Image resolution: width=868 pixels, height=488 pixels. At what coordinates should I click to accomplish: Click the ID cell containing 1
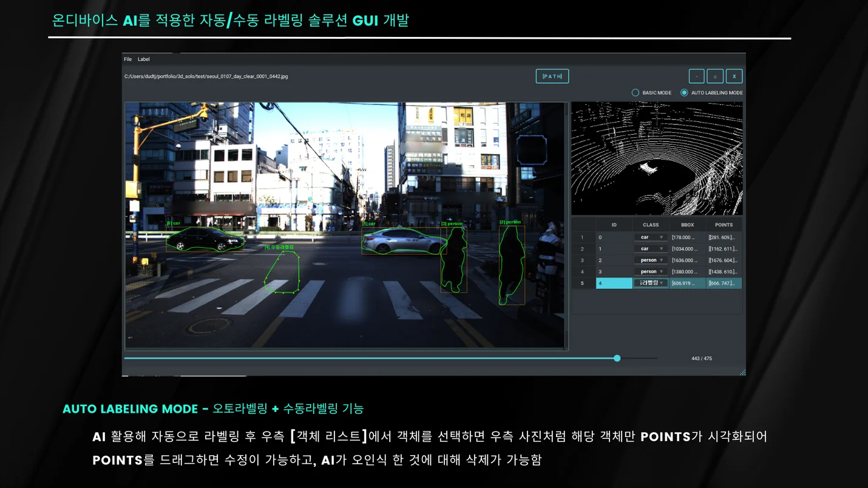point(614,249)
